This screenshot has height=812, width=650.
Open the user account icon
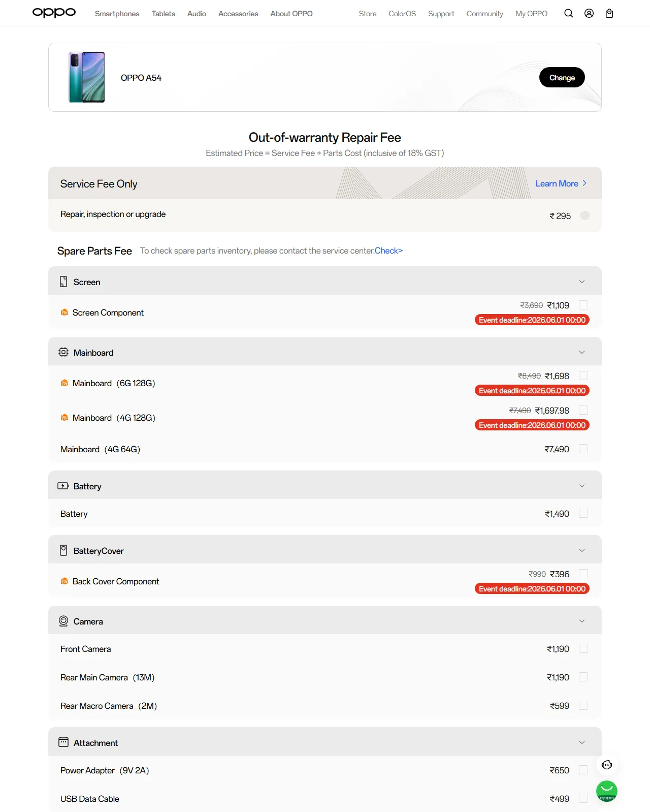(x=589, y=14)
